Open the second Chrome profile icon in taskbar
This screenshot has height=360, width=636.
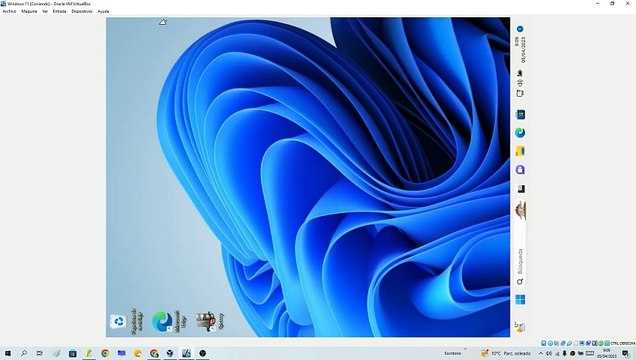(x=154, y=353)
